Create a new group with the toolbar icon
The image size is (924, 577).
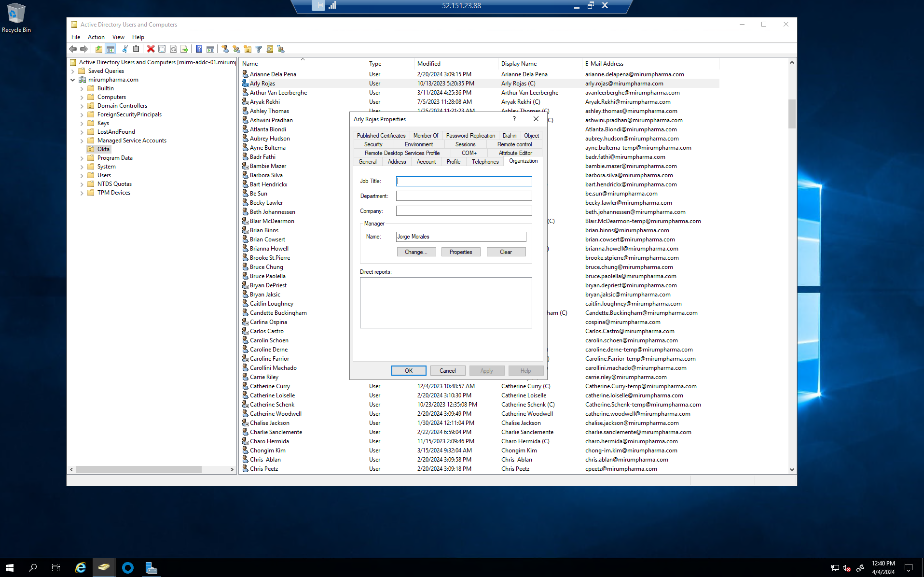pyautogui.click(x=236, y=49)
